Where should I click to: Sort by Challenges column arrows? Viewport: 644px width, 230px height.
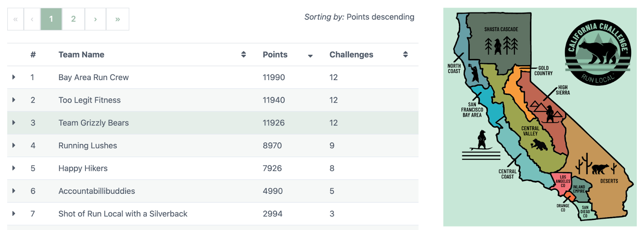click(x=405, y=55)
